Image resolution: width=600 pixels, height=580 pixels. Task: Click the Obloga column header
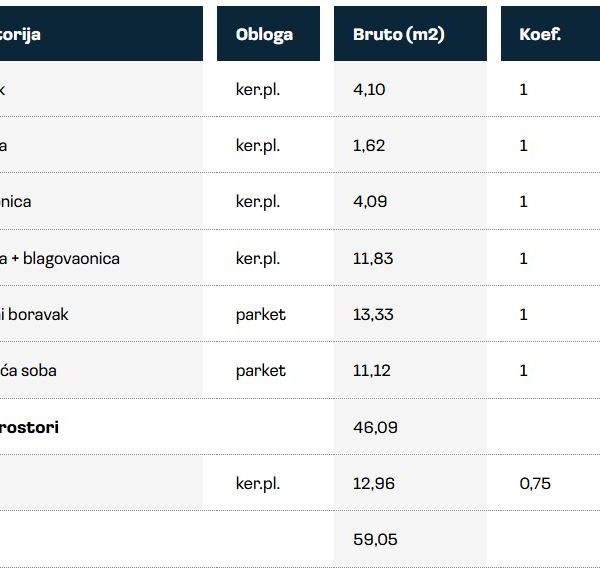point(265,34)
